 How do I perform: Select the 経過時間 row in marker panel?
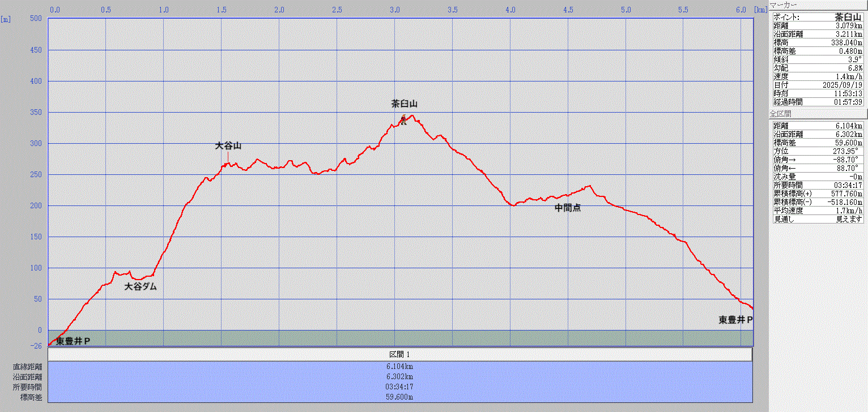[x=818, y=102]
